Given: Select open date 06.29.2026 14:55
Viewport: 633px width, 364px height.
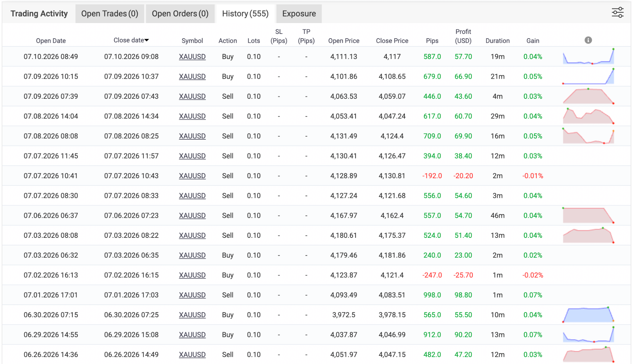Looking at the screenshot, I should tap(51, 335).
